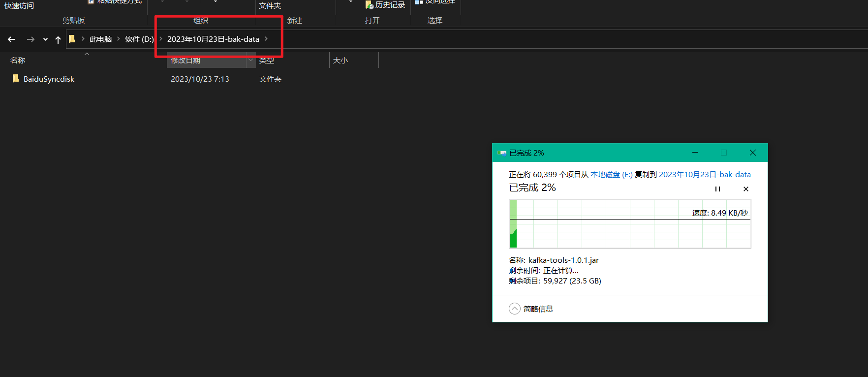Click the 快速访问 ribbon item
Screen dimensions: 868x377
click(x=19, y=5)
